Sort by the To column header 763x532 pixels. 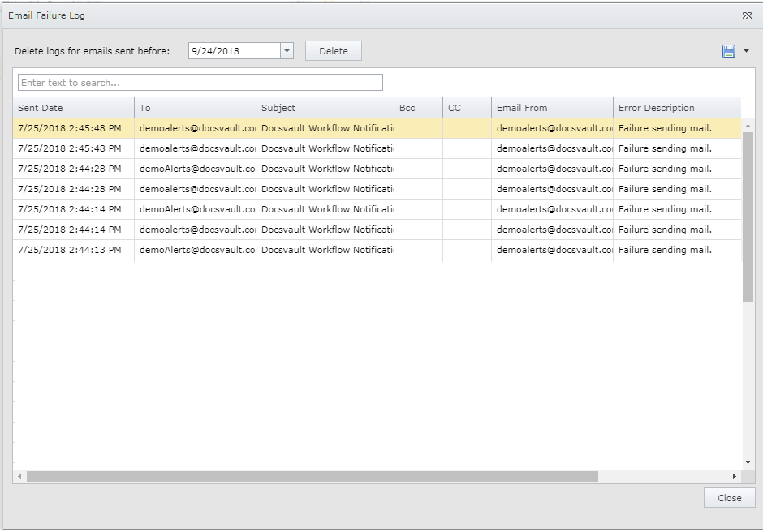pos(195,107)
